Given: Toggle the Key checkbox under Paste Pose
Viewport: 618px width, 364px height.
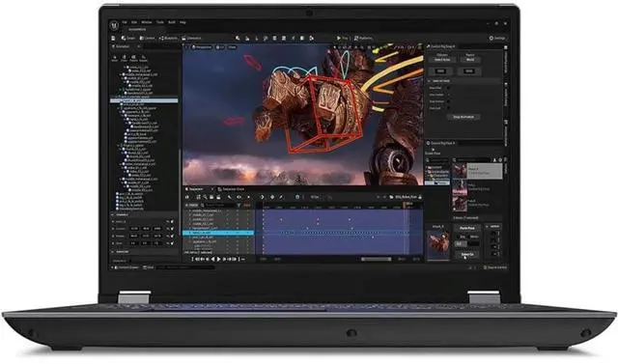Looking at the screenshot, I should coord(459,237).
